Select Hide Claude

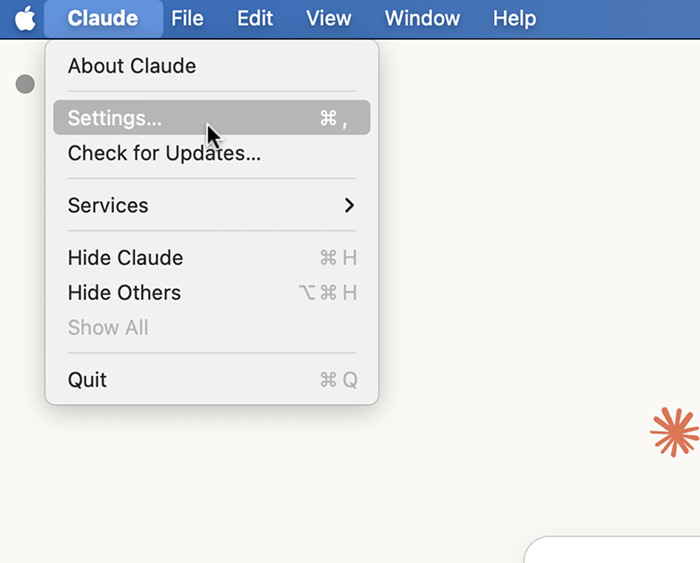click(212, 258)
